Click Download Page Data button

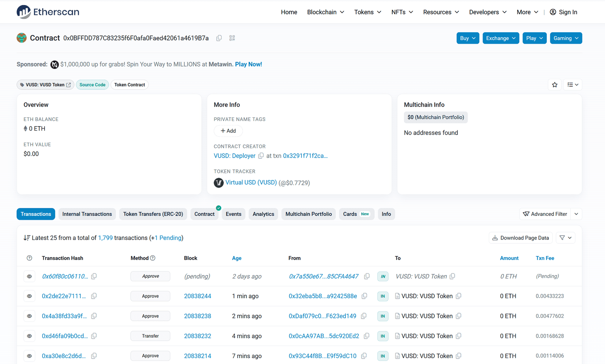[520, 238]
